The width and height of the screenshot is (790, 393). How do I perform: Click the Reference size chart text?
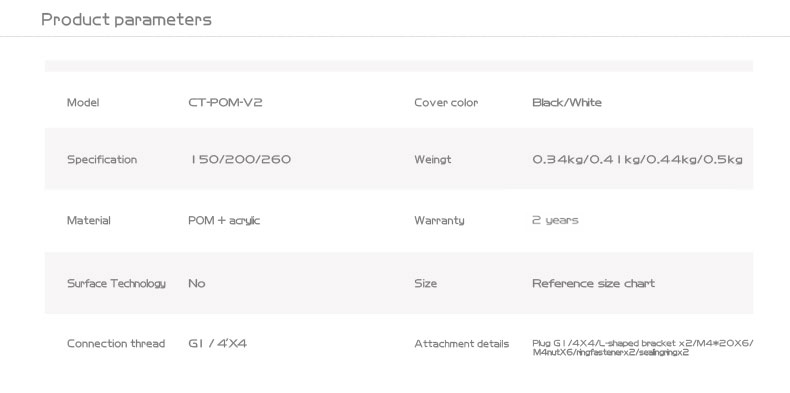point(594,283)
